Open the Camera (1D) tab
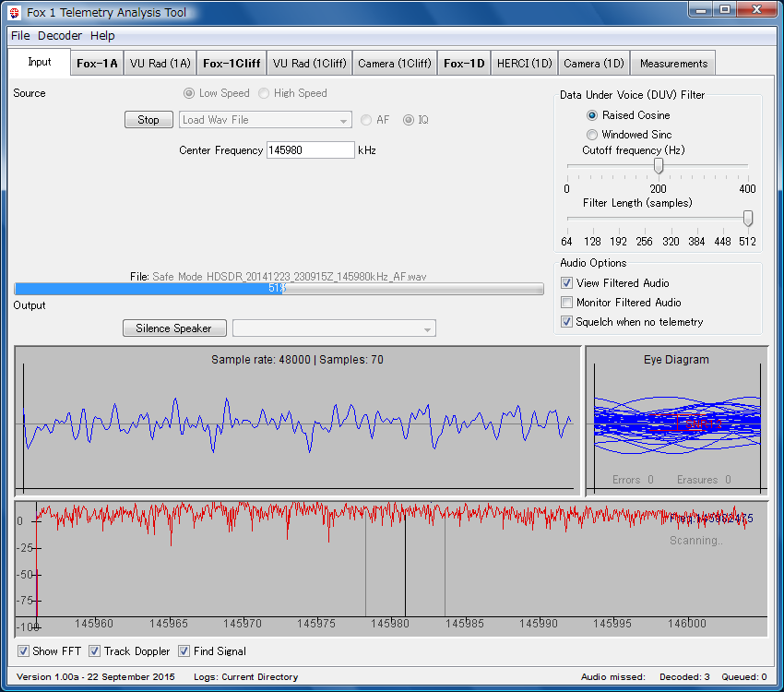Screen dimensions: 784x692 (594, 64)
